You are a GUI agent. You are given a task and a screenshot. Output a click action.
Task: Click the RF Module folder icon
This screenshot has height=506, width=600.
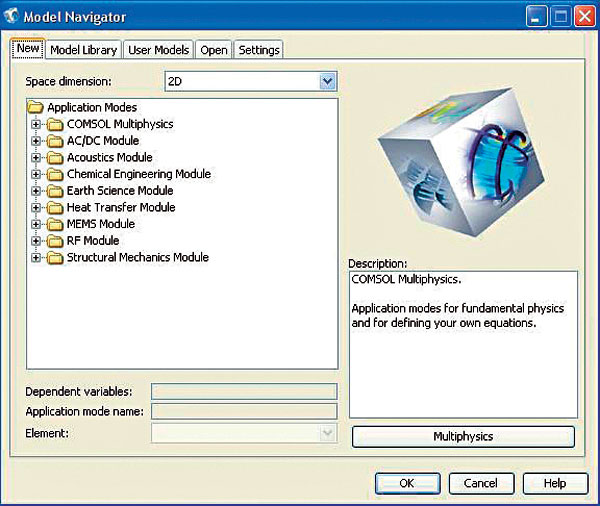tap(55, 241)
